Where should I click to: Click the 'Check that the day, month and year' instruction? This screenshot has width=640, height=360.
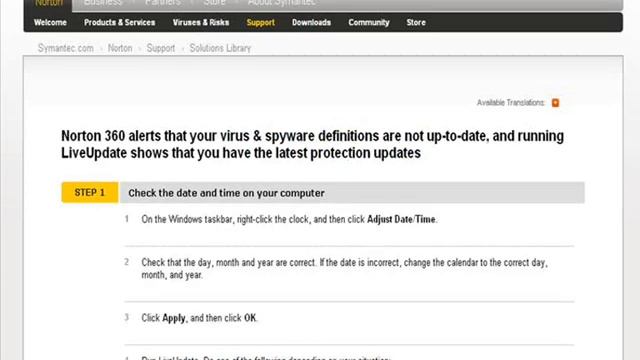pyautogui.click(x=344, y=268)
